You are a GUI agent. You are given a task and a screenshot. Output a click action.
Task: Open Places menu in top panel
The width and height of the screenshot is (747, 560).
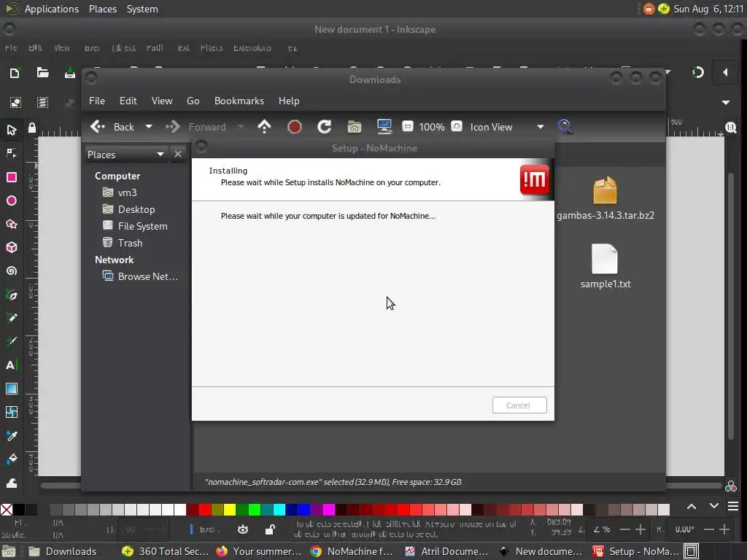pyautogui.click(x=103, y=9)
